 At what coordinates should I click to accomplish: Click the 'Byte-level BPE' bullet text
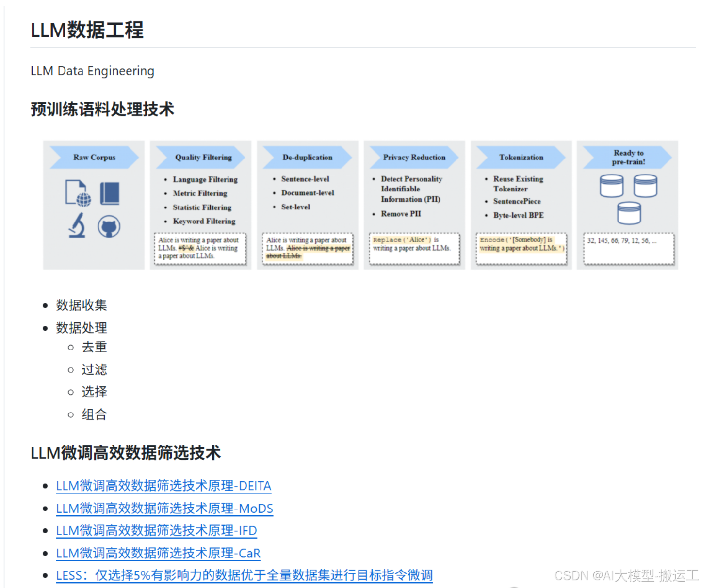[x=519, y=215]
